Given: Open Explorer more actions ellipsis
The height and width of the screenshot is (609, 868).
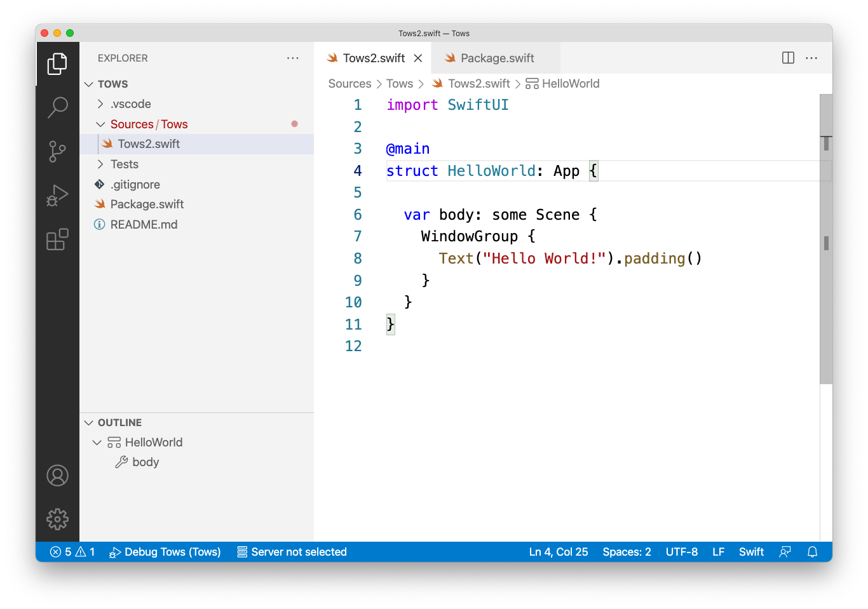Looking at the screenshot, I should point(292,58).
